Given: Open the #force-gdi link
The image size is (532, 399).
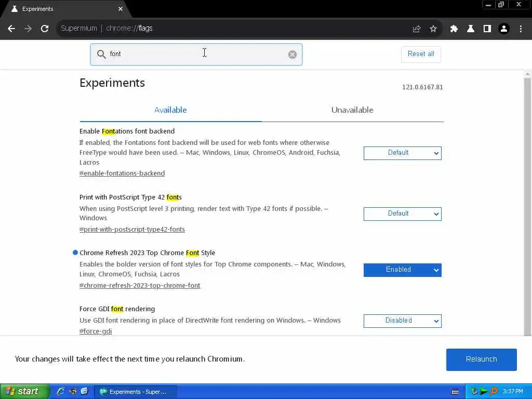Looking at the screenshot, I should (96, 331).
